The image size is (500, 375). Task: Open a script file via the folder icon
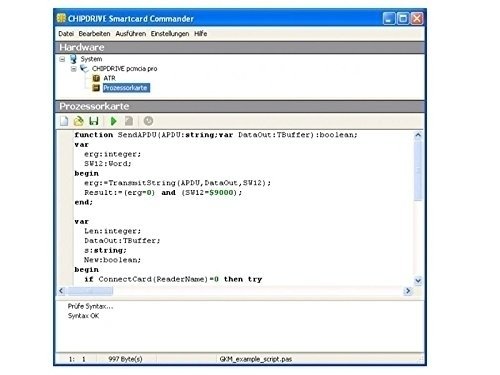tap(79, 121)
